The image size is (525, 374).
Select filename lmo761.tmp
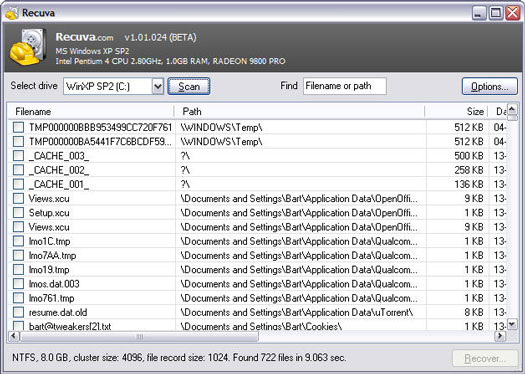[x=52, y=298]
